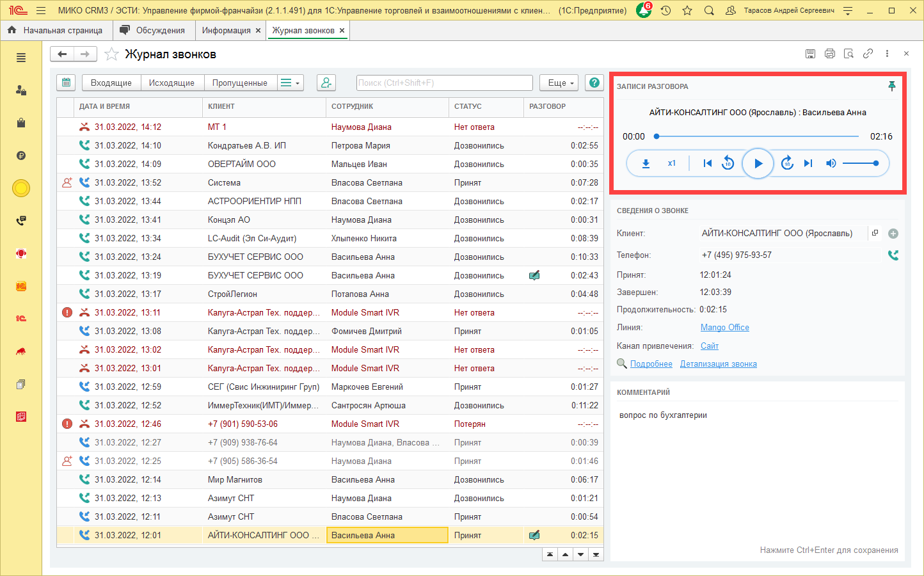This screenshot has height=576, width=924.
Task: Click the employee filter person icon
Action: (x=326, y=83)
